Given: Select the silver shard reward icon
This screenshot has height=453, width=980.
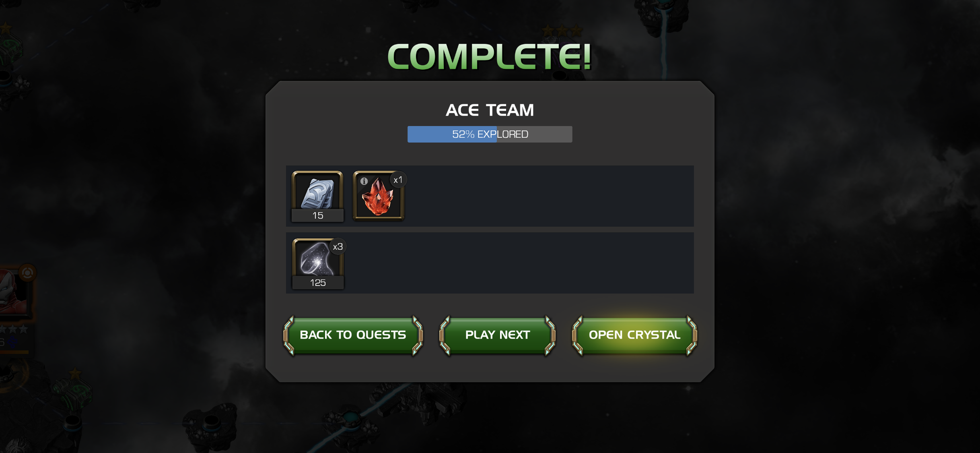Looking at the screenshot, I should 317,196.
